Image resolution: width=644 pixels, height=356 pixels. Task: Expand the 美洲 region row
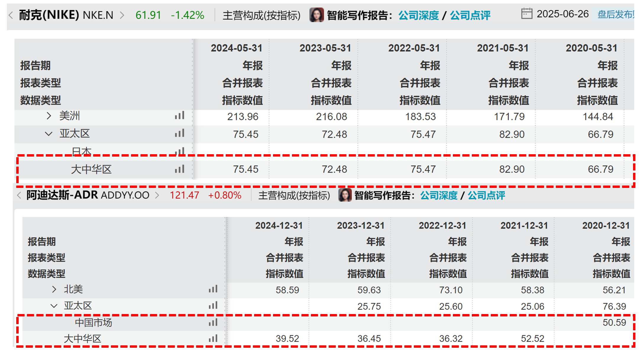(x=49, y=116)
